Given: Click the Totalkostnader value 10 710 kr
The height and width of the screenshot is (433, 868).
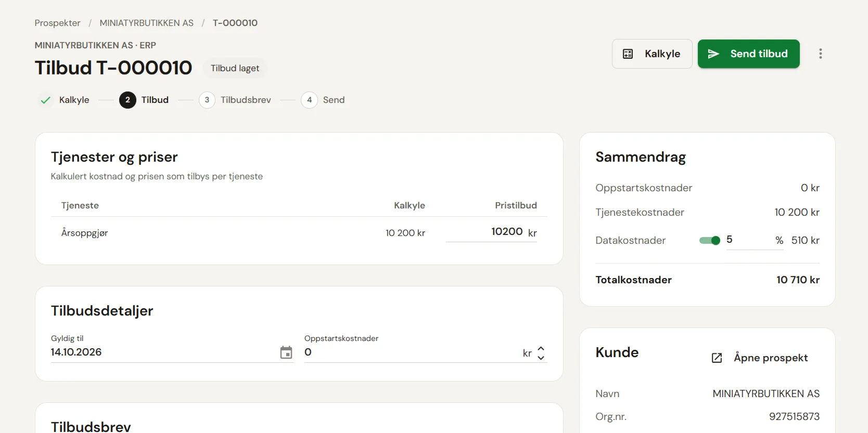Looking at the screenshot, I should [798, 280].
